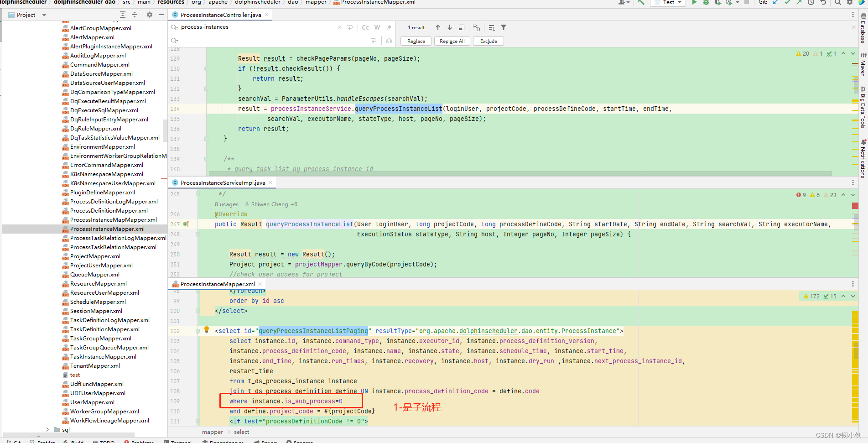Click the override gutter icon at line 247
Image resolution: width=868 pixels, height=443 pixels.
pos(186,224)
